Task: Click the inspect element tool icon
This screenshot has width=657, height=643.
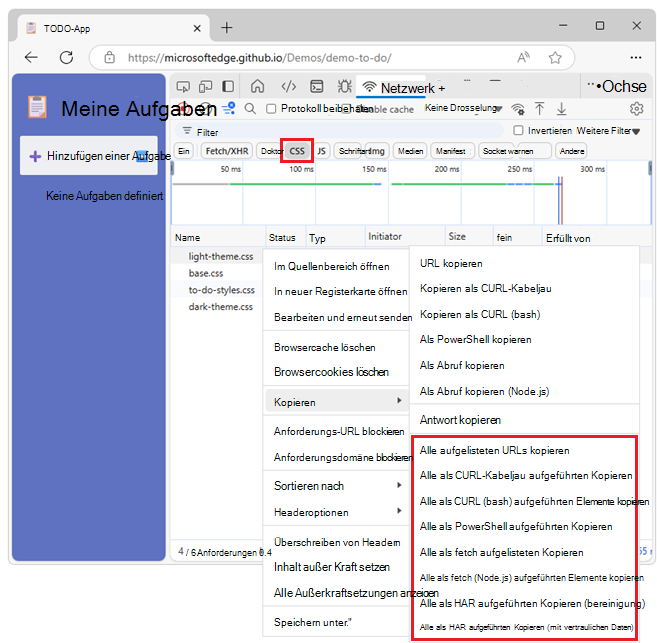Action: point(183,87)
